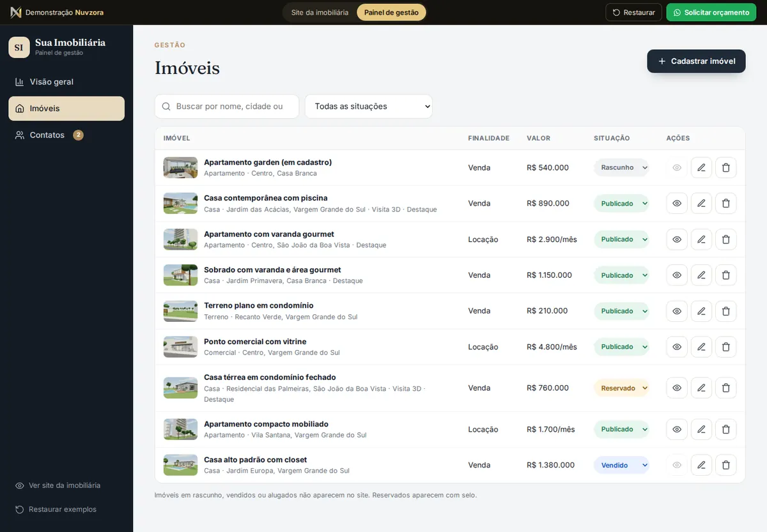This screenshot has height=532, width=767.
Task: Click the Ponto comercial com vitrine thumbnail
Action: (180, 347)
